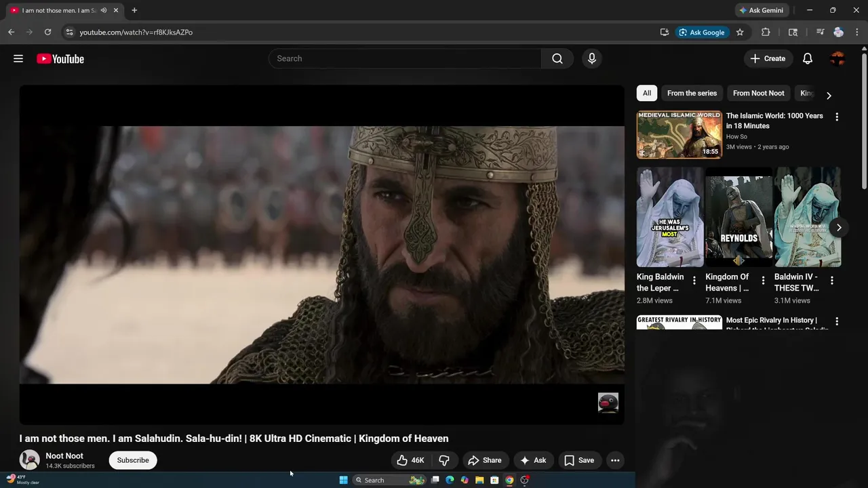Open options for Most Epic Rivalry video
The height and width of the screenshot is (488, 868).
pyautogui.click(x=837, y=321)
